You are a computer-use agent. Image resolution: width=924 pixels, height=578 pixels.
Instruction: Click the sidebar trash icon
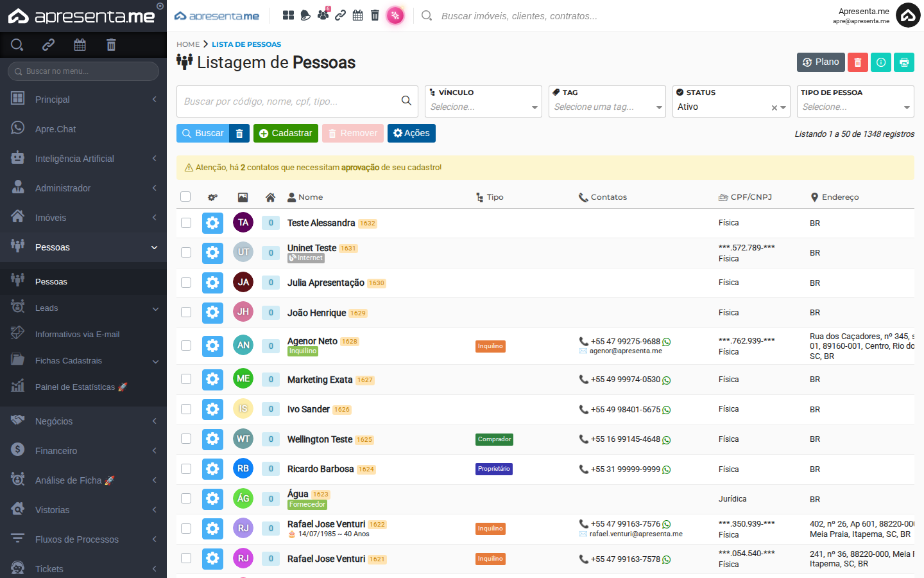pos(111,45)
